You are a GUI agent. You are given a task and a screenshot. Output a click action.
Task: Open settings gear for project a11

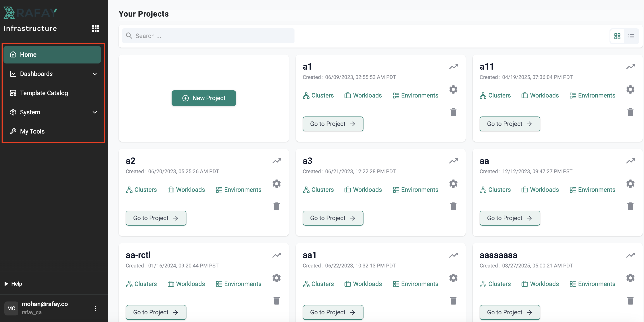pyautogui.click(x=630, y=89)
